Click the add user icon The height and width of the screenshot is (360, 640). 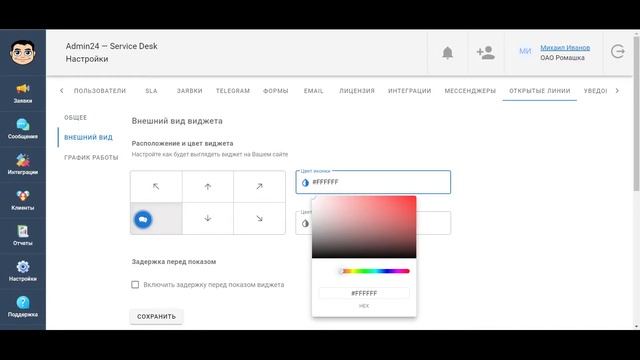[x=486, y=53]
